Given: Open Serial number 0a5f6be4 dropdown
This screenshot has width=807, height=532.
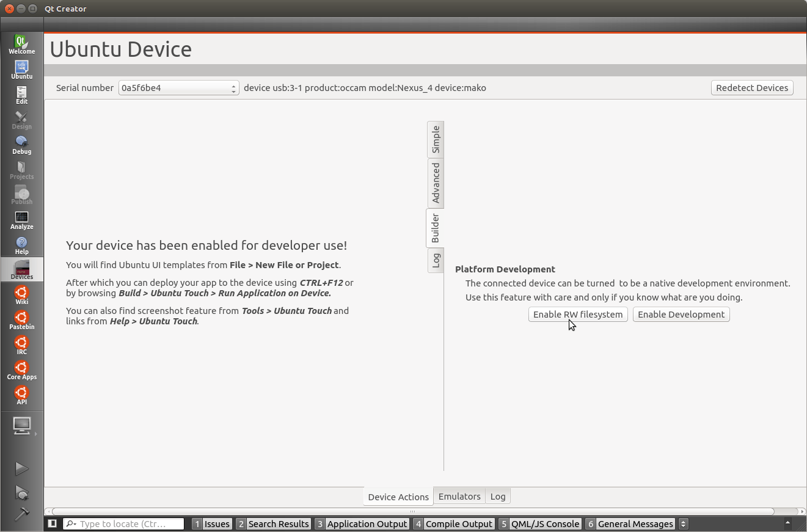Looking at the screenshot, I should pos(178,88).
